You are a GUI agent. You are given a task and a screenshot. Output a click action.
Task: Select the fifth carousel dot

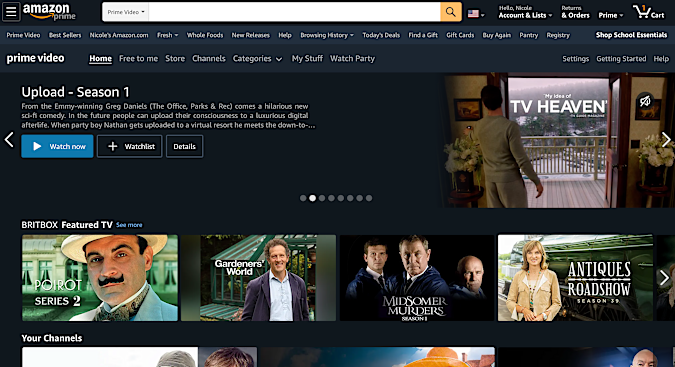click(x=341, y=198)
